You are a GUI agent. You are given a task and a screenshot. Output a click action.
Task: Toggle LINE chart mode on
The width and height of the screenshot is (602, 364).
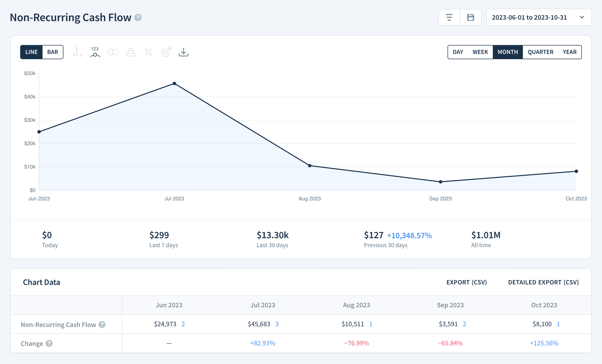point(32,52)
